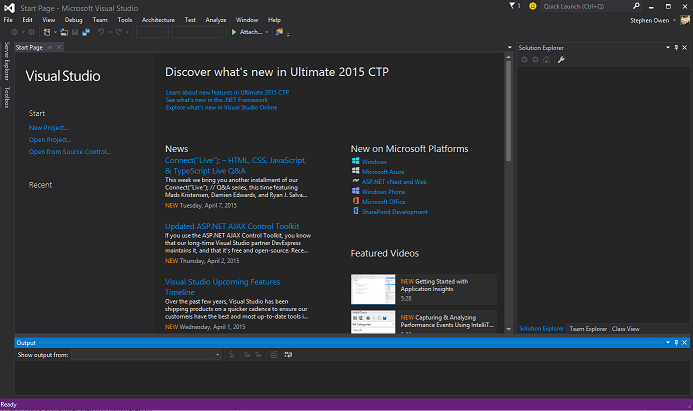Open Show output from dropdown
Image resolution: width=693 pixels, height=411 pixels.
(146, 355)
